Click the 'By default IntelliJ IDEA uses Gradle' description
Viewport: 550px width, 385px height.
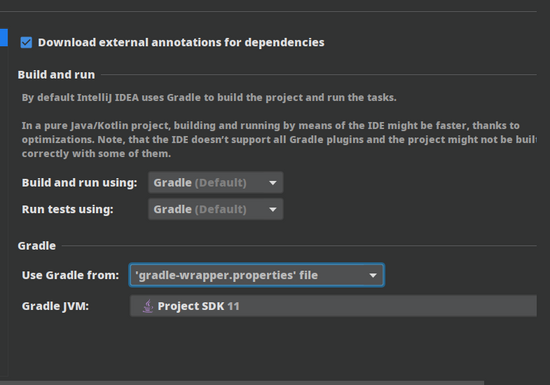coord(209,97)
